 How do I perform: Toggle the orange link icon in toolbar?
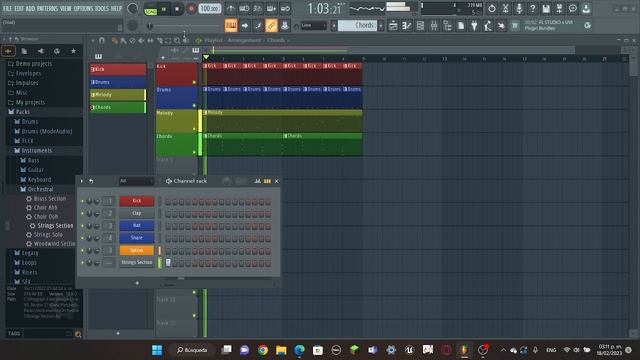coord(271,26)
